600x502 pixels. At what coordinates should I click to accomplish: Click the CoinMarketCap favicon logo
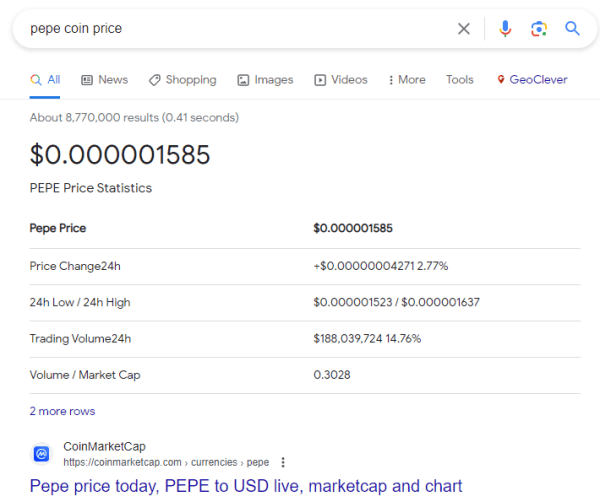[x=42, y=454]
